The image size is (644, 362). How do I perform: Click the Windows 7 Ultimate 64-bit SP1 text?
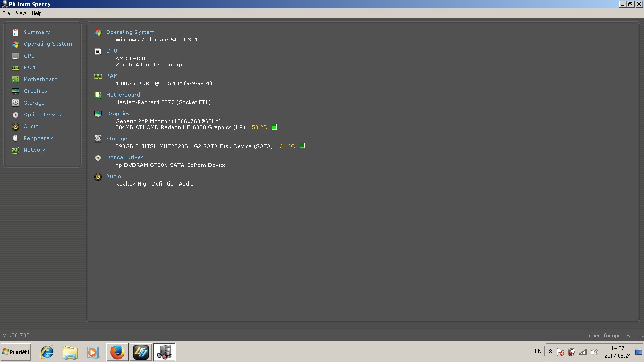click(157, 40)
